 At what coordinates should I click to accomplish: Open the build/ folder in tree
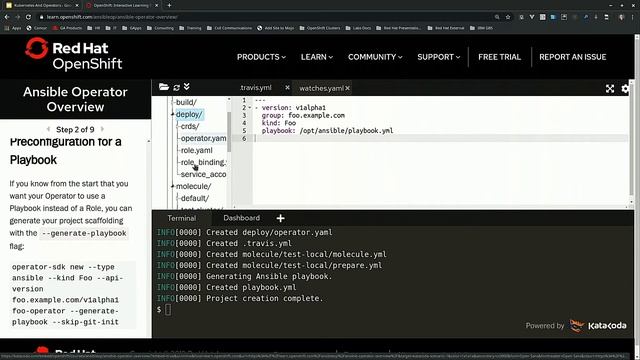coord(186,102)
